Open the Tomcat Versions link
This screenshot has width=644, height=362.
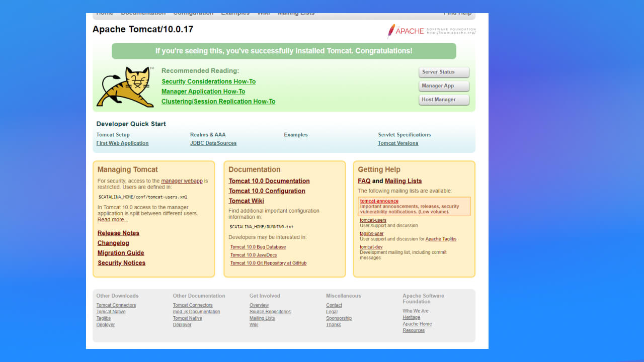(x=398, y=143)
